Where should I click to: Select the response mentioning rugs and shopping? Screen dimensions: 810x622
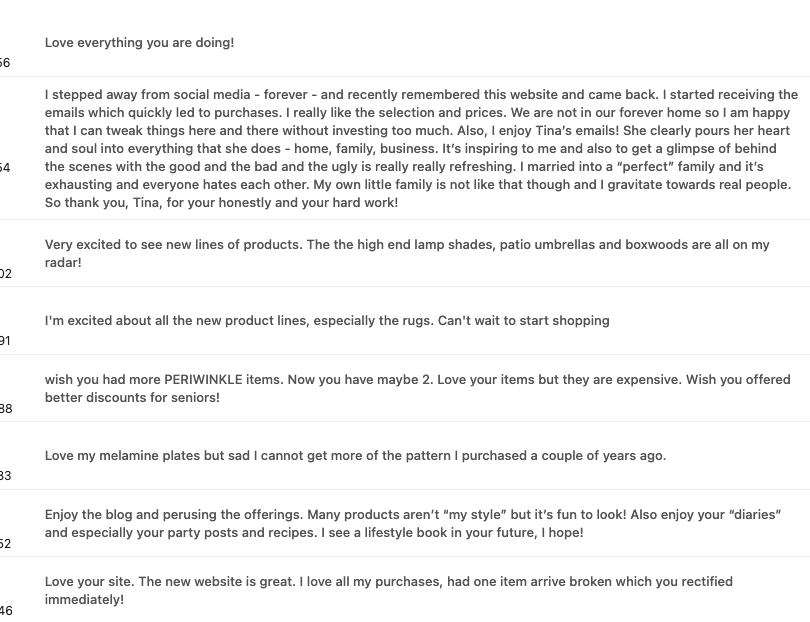(x=327, y=321)
